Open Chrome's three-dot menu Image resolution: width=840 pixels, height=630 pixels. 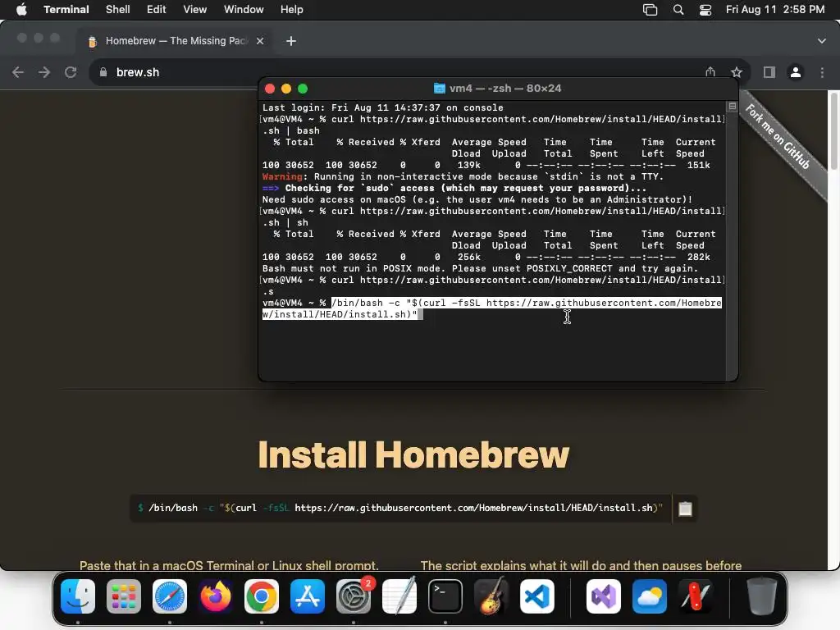click(822, 72)
